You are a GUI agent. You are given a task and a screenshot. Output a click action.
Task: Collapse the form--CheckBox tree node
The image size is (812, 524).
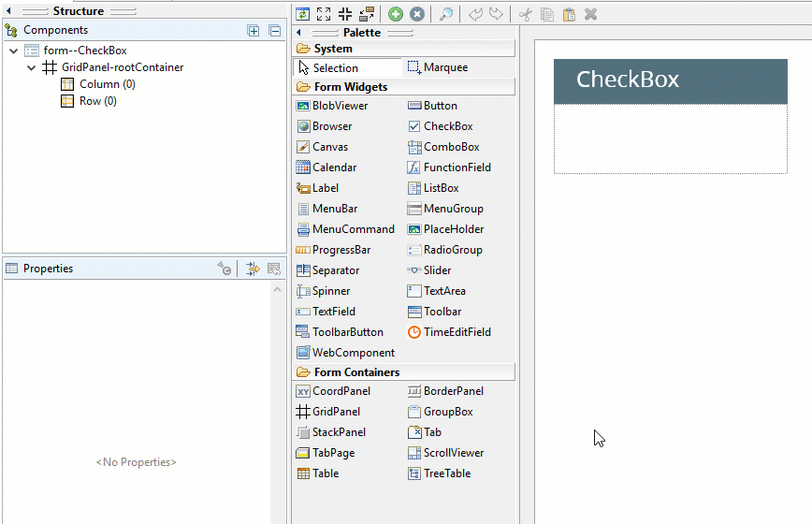tap(14, 51)
